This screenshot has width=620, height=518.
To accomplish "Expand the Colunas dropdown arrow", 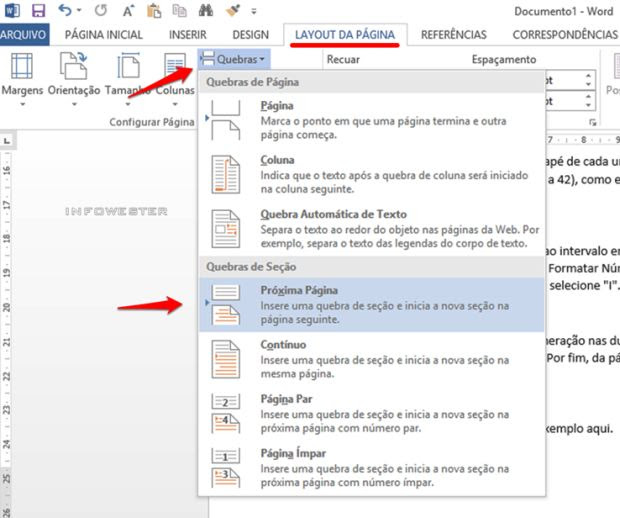I will (x=175, y=104).
